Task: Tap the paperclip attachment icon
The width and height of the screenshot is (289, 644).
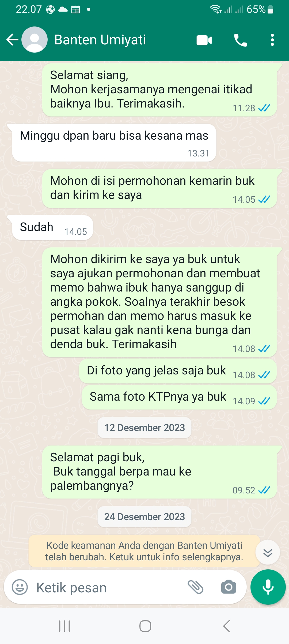Action: (196, 587)
